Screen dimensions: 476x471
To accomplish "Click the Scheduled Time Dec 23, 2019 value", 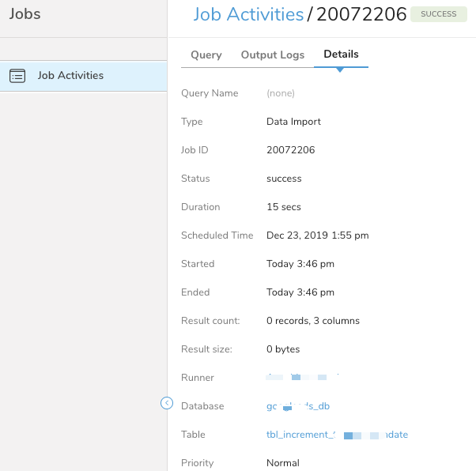I will tap(318, 236).
